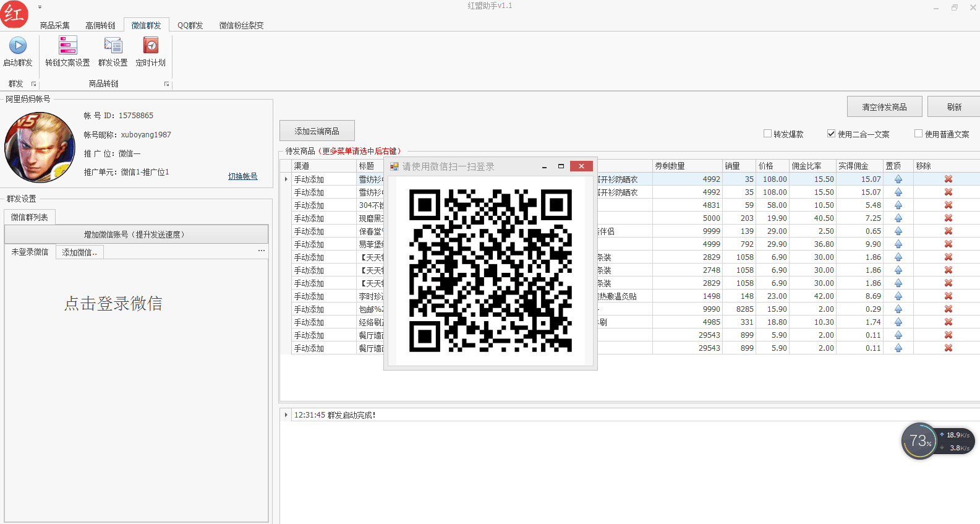The width and height of the screenshot is (980, 524).
Task: Select the 微信群发 ribbon tab
Action: point(146,25)
